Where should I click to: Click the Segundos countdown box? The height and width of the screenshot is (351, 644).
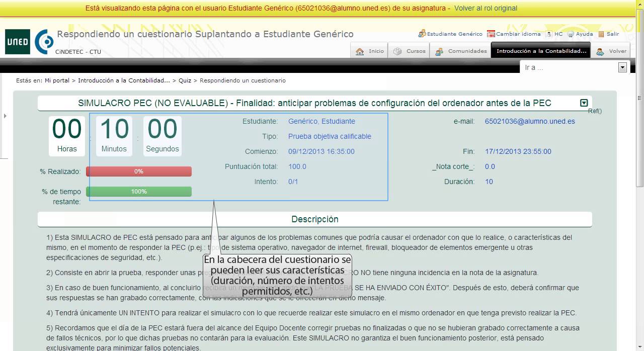click(x=163, y=136)
